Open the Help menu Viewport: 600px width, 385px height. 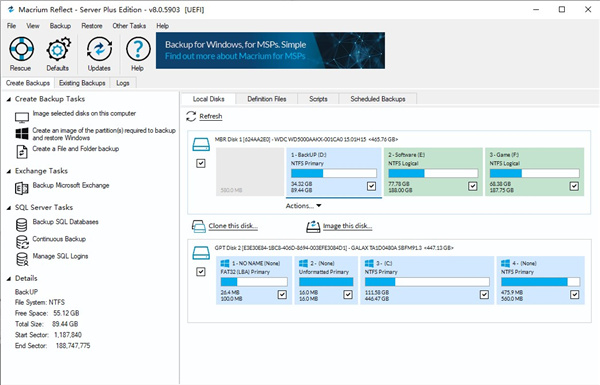click(x=163, y=26)
